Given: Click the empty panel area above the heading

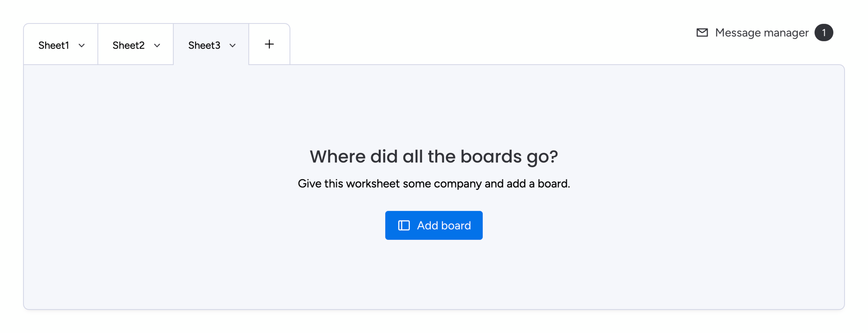Looking at the screenshot, I should click(x=434, y=105).
